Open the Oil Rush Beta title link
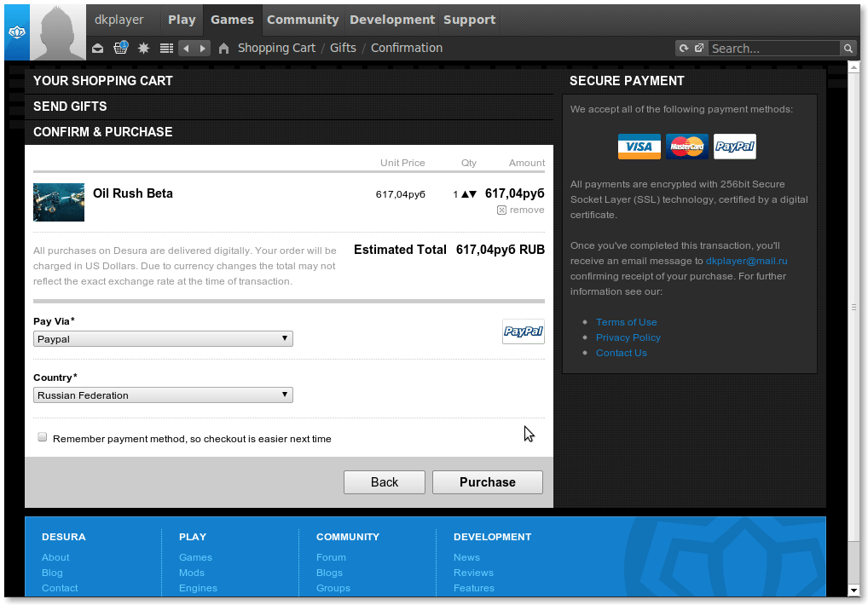This screenshot has height=605, width=868. 133,193
